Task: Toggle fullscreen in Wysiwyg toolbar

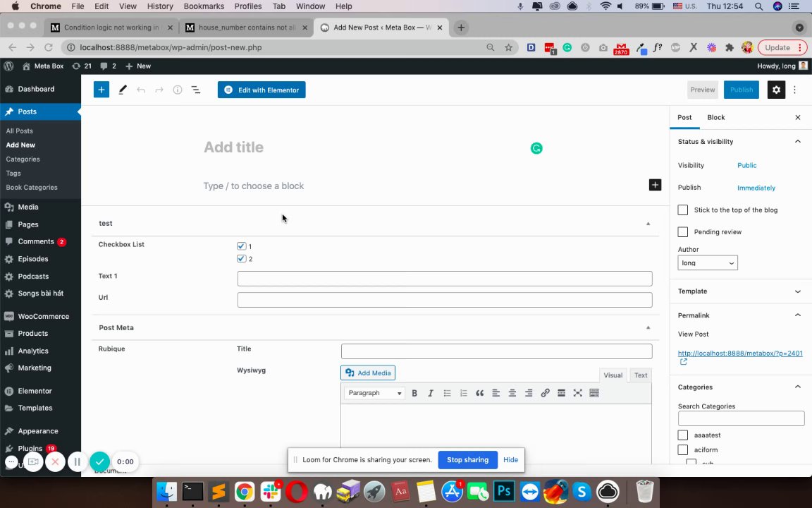Action: coord(577,393)
